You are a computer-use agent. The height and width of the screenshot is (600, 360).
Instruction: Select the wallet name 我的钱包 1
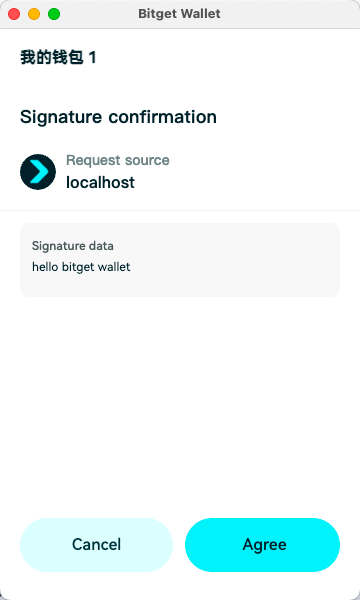(58, 58)
